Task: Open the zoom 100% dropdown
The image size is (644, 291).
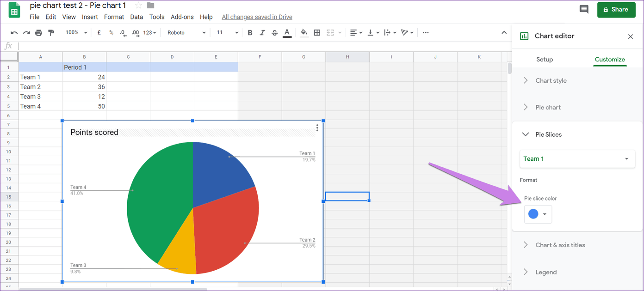Action: [x=76, y=33]
